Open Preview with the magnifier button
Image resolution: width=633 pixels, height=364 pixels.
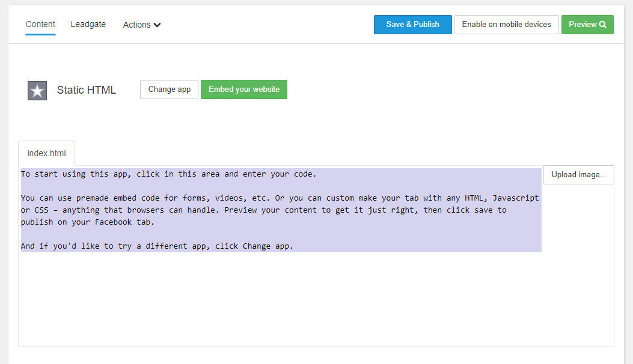point(587,25)
